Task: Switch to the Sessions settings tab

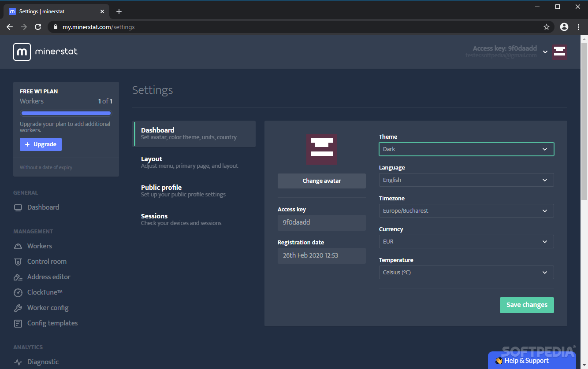Action: coord(194,219)
